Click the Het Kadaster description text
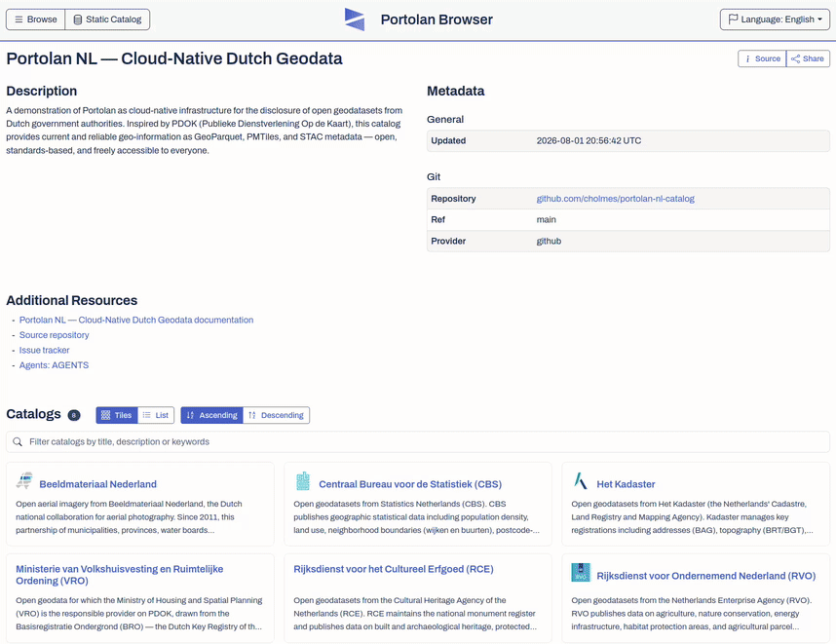 tap(692, 517)
